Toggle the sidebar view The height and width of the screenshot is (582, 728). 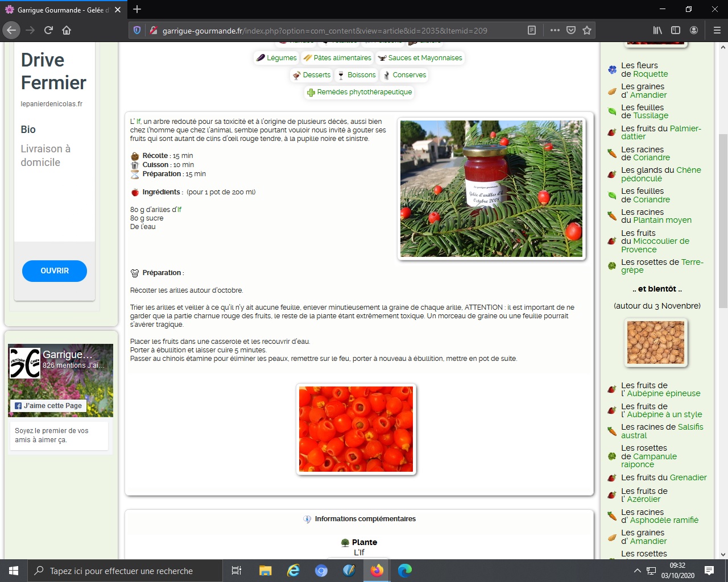[x=676, y=30]
